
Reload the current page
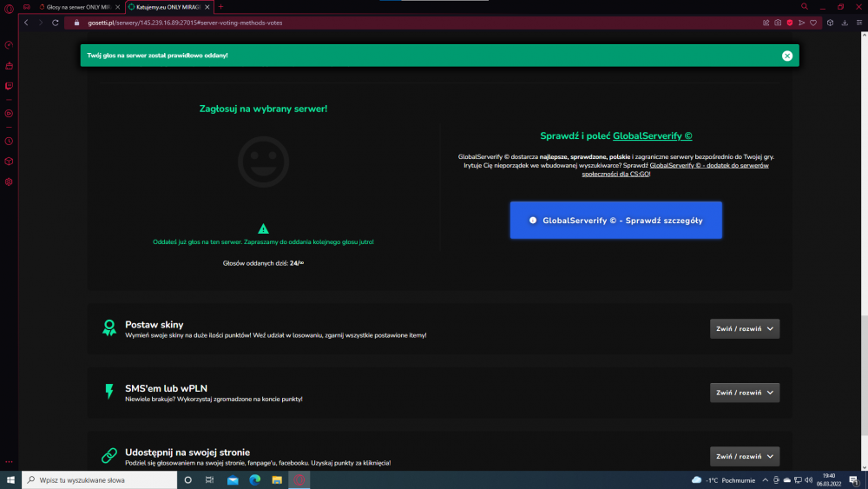(x=56, y=23)
